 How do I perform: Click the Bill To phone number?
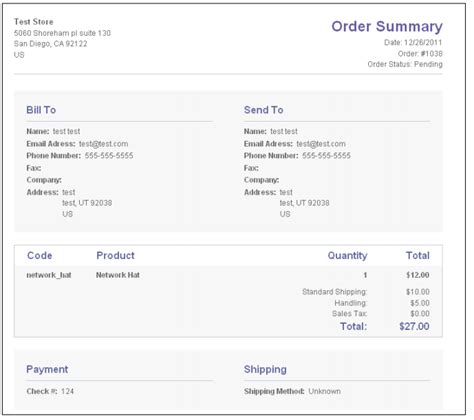[x=109, y=156]
